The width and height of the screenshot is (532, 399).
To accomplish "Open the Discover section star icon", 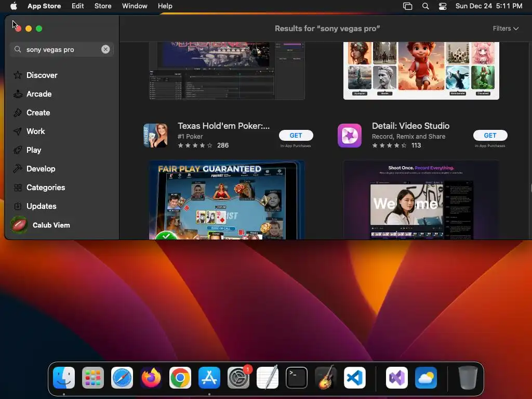I will pyautogui.click(x=18, y=75).
